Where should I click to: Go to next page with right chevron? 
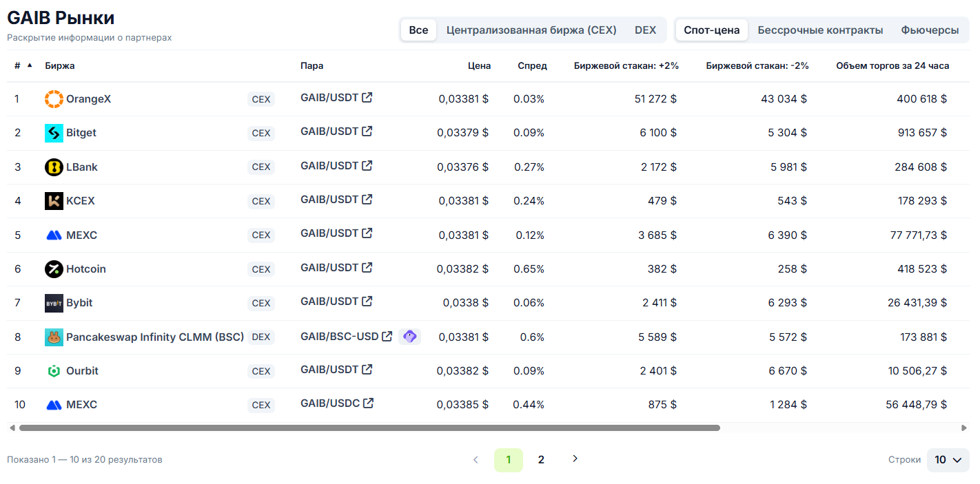pos(575,459)
